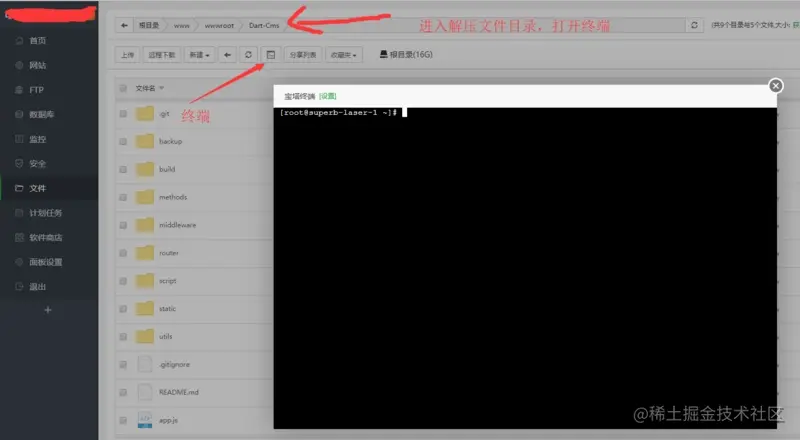Click the refresh icon at path bar end
This screenshot has width=800, height=440.
(x=694, y=25)
